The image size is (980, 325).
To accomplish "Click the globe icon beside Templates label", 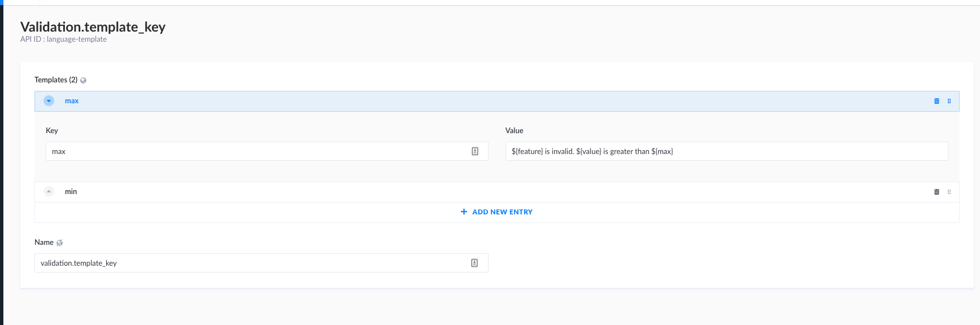I will click(x=84, y=80).
